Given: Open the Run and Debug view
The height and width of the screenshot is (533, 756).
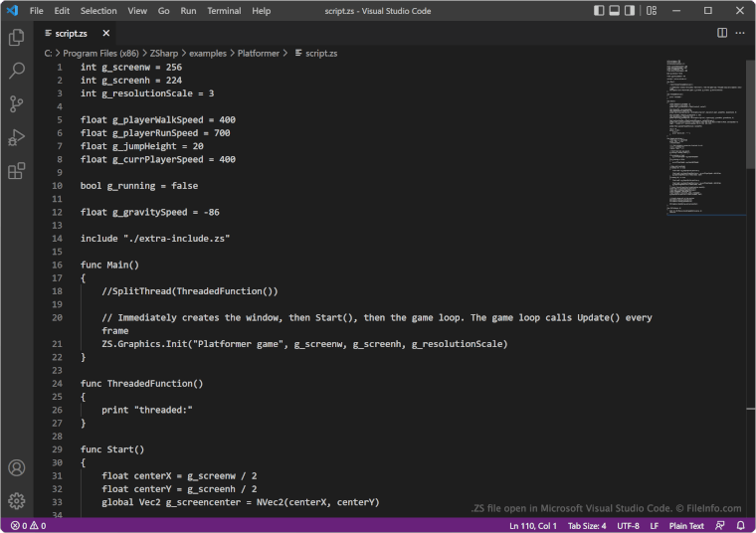Looking at the screenshot, I should [x=16, y=137].
